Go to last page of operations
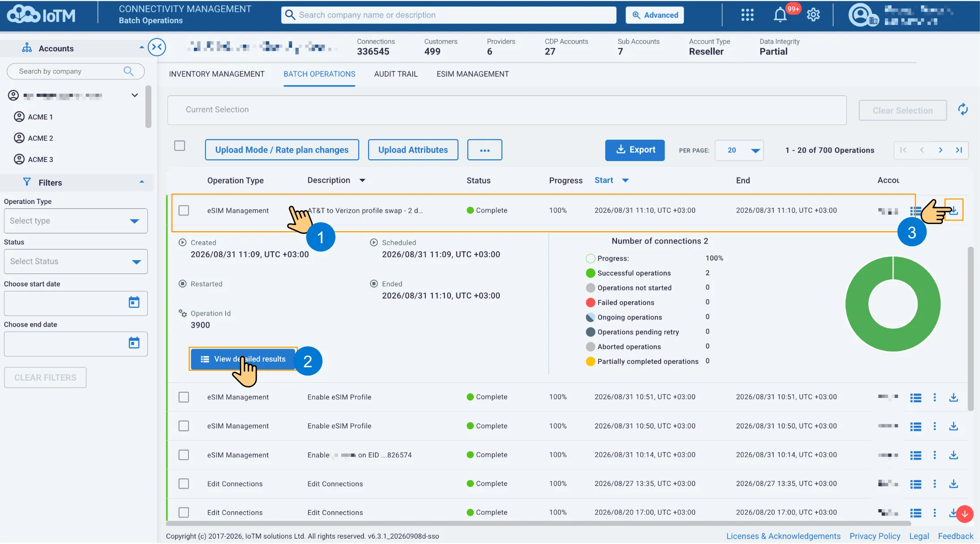980x544 pixels. (959, 150)
